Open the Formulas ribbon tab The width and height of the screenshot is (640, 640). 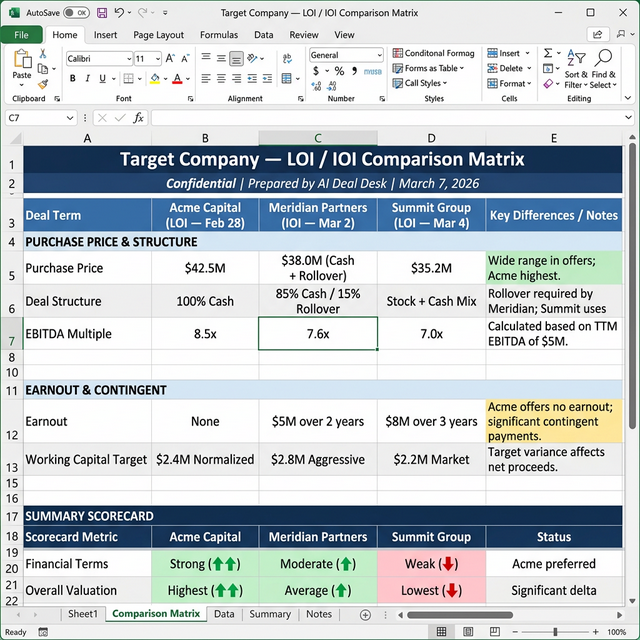tap(218, 35)
